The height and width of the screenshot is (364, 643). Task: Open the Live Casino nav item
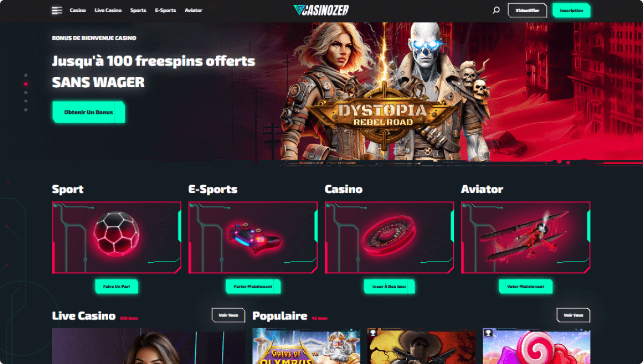pos(108,10)
